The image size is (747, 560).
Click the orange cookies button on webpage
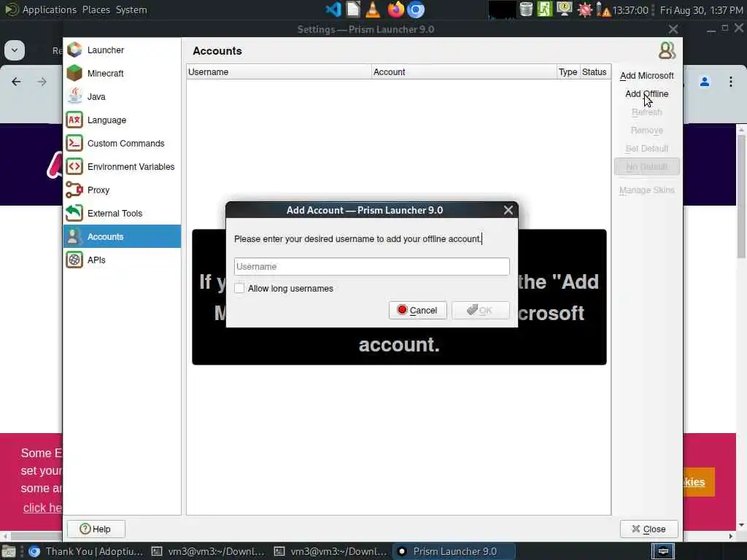point(699,482)
